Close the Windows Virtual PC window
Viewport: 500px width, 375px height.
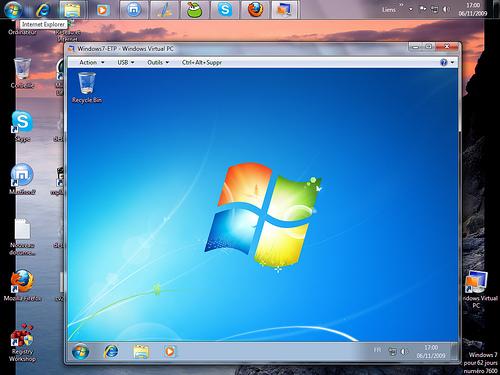pyautogui.click(x=447, y=47)
